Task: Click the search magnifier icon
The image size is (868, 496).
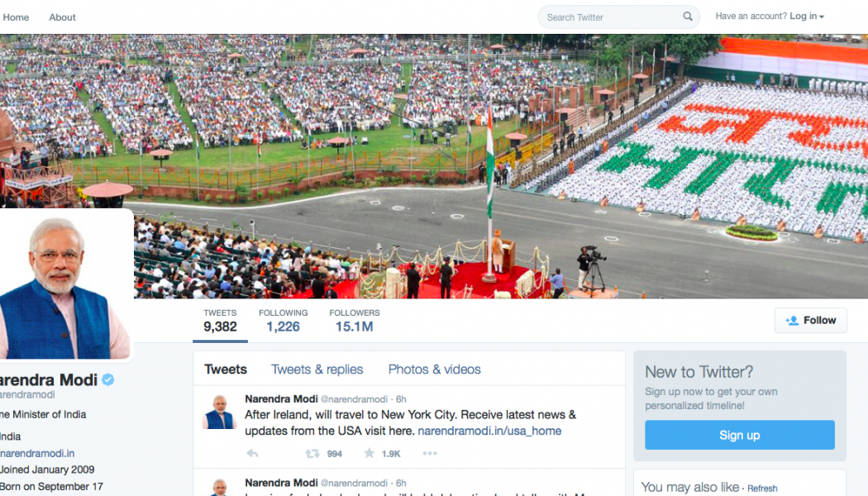Action: (x=688, y=17)
